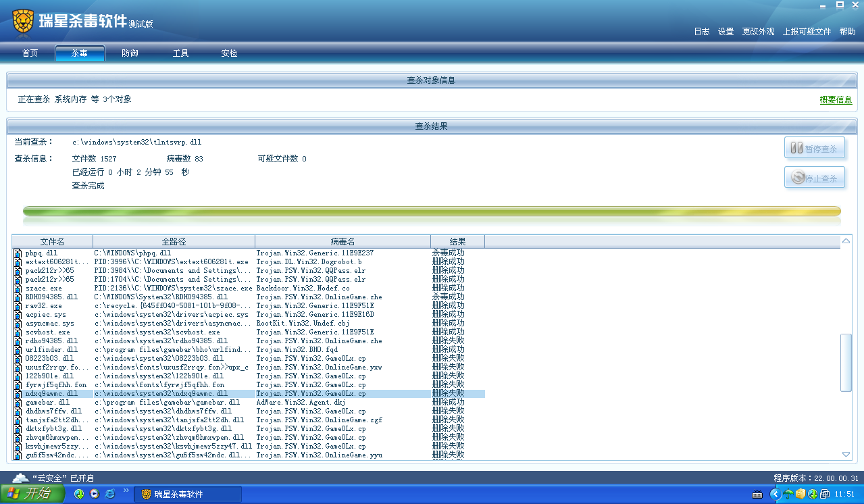Click the tray icon left of the clock
This screenshot has width=864, height=504.
tap(825, 494)
